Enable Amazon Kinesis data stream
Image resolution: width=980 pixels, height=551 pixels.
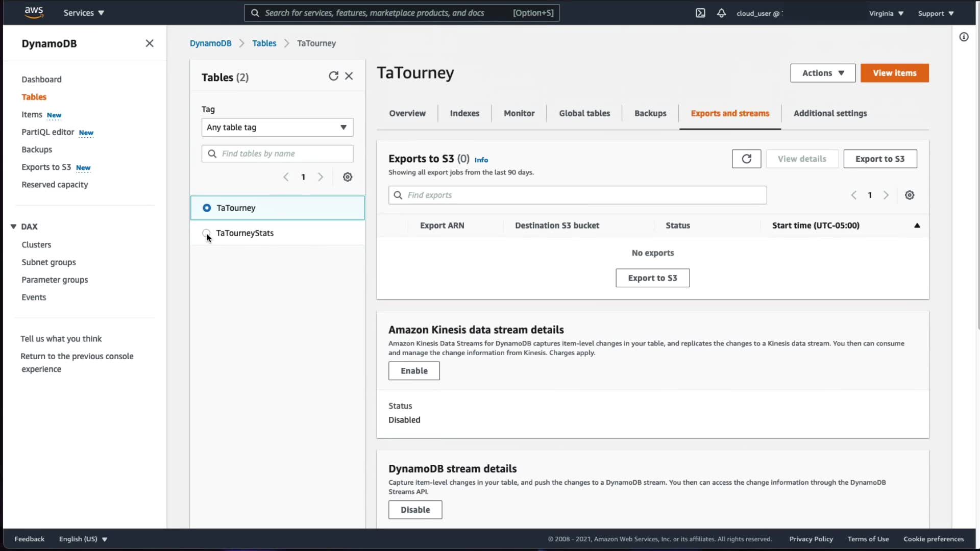pyautogui.click(x=414, y=371)
